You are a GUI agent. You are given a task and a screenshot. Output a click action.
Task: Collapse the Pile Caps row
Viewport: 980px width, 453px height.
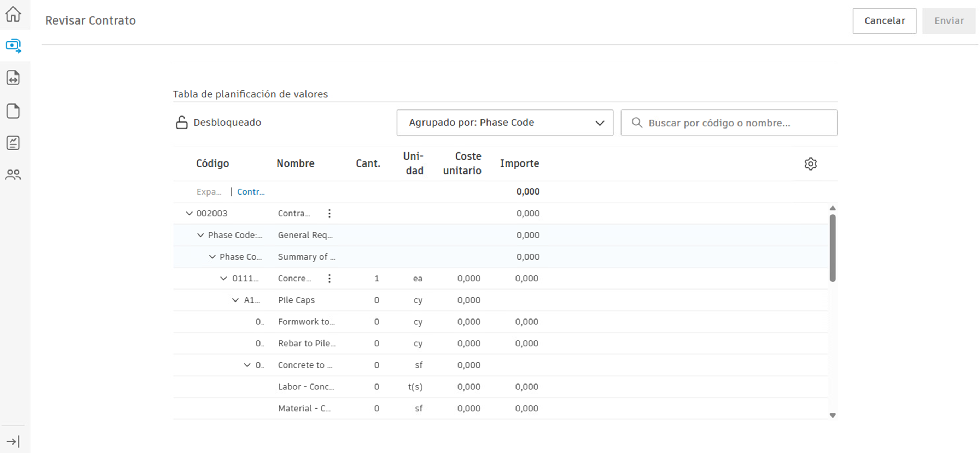(235, 300)
